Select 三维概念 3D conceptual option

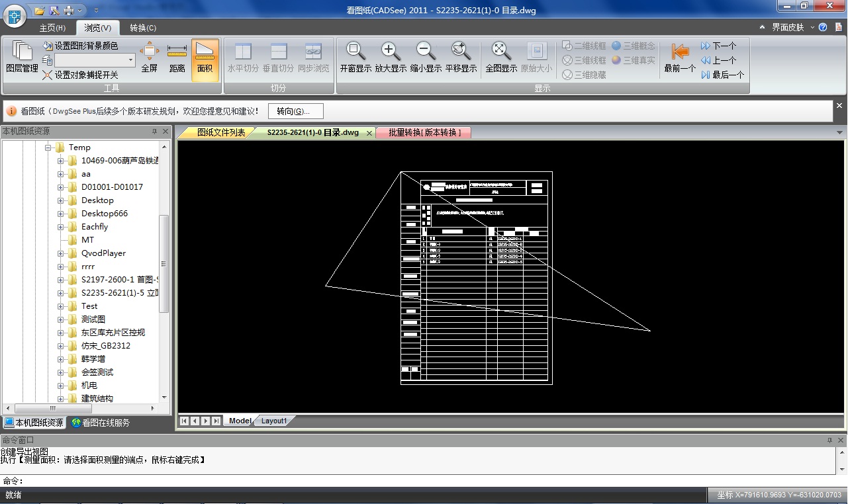click(634, 46)
